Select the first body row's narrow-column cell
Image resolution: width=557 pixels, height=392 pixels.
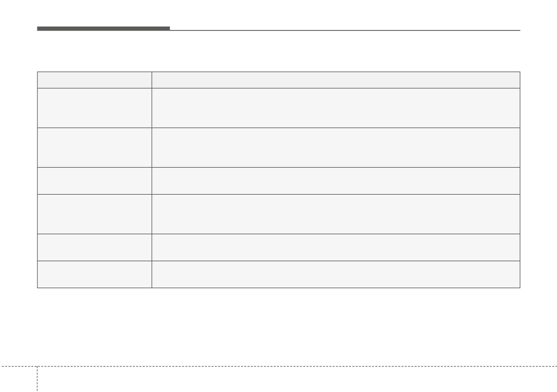click(94, 108)
